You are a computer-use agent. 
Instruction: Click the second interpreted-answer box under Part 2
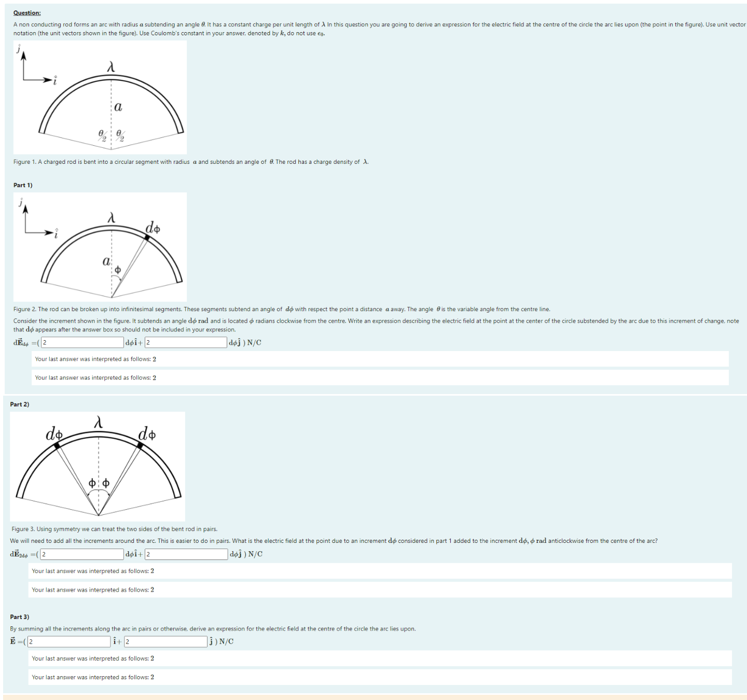coord(380,590)
